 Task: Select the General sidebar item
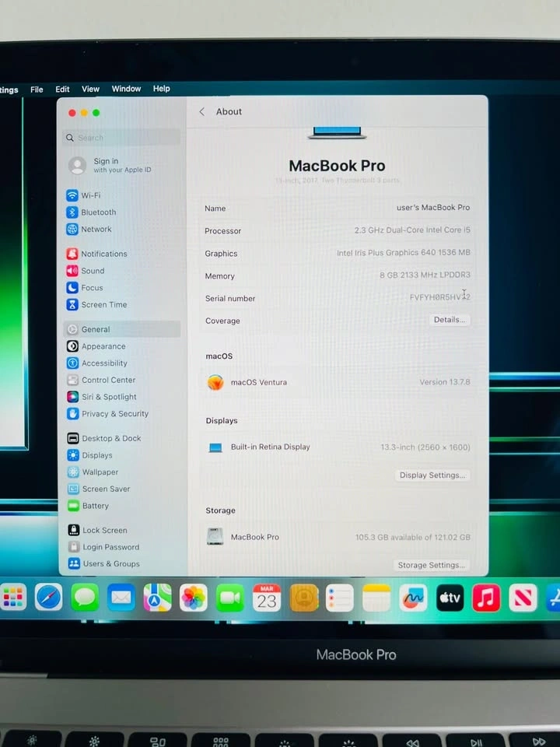(96, 329)
